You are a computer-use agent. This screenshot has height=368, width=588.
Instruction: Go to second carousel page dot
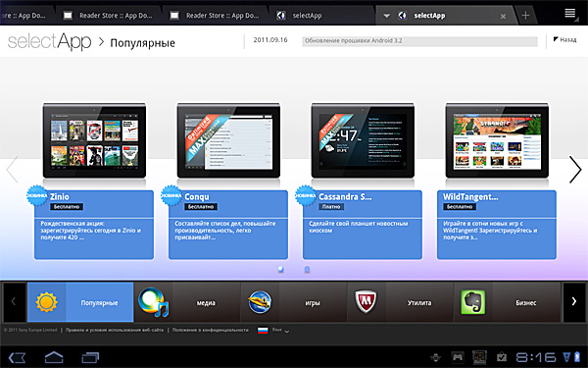[307, 269]
